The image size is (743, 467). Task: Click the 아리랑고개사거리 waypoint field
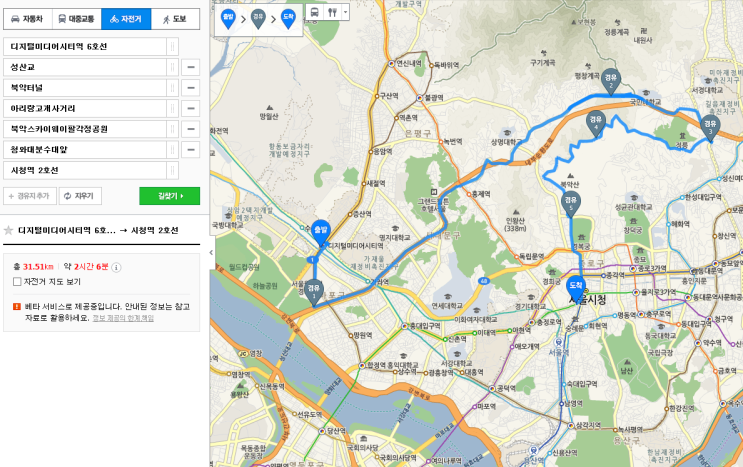click(x=85, y=108)
